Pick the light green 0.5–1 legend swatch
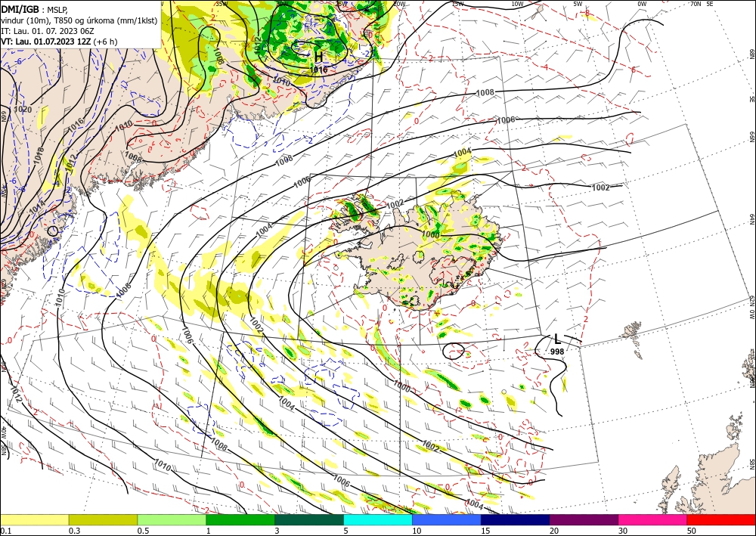 point(172,519)
